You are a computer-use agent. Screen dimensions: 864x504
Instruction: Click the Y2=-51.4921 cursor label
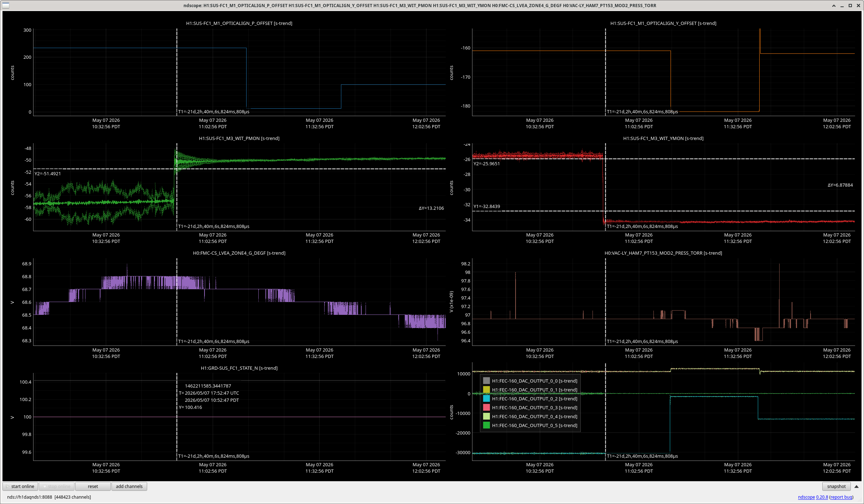pyautogui.click(x=48, y=173)
